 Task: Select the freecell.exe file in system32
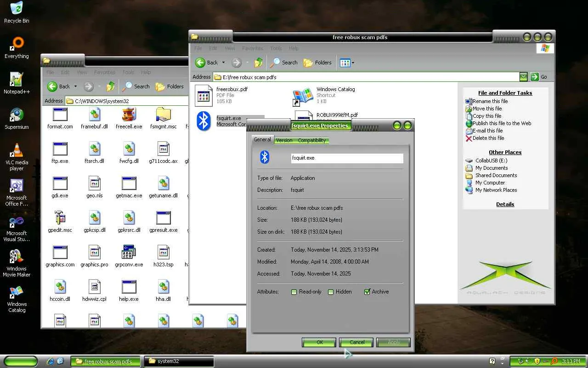(x=129, y=118)
